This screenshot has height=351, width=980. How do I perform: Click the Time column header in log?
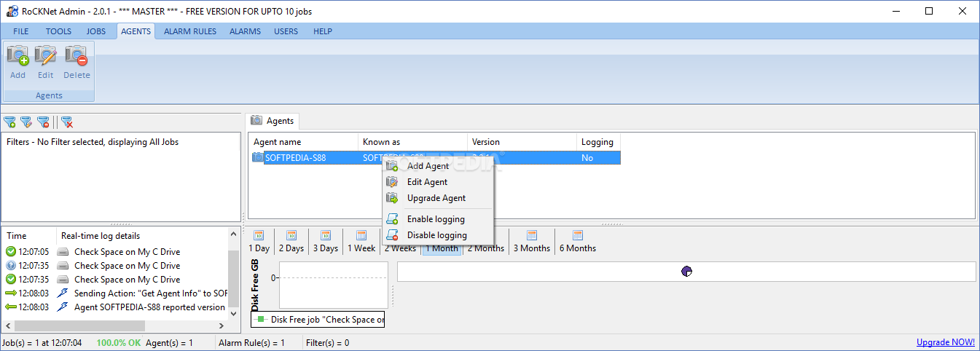(x=29, y=236)
